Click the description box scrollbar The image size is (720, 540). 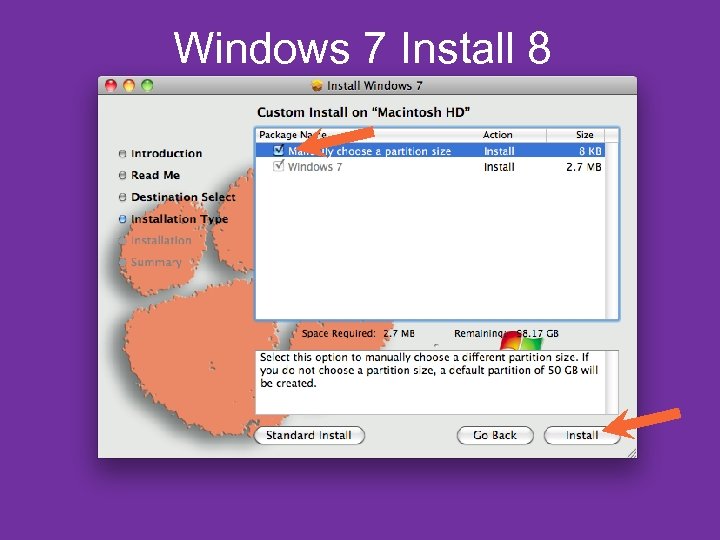(x=612, y=382)
